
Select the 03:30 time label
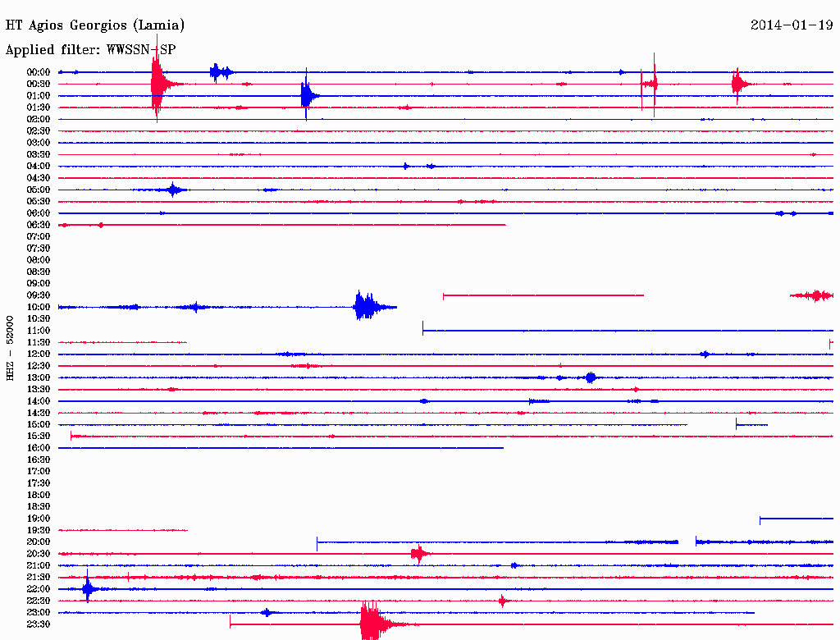[38, 154]
